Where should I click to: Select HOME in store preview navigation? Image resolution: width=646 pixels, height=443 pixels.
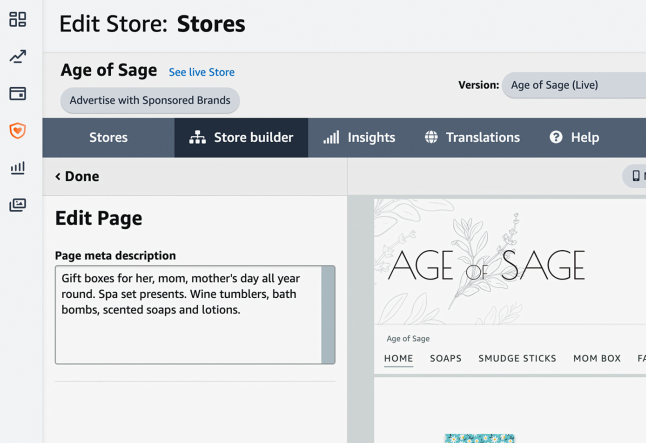[x=398, y=359]
